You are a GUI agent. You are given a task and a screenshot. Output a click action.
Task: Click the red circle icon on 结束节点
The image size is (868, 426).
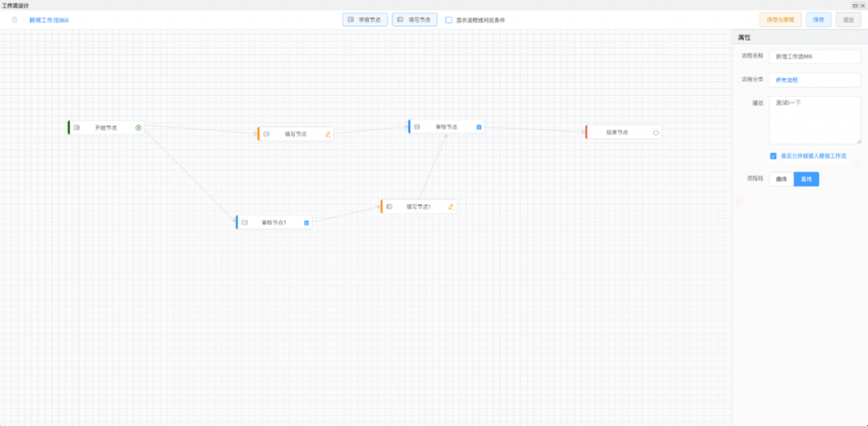point(656,132)
